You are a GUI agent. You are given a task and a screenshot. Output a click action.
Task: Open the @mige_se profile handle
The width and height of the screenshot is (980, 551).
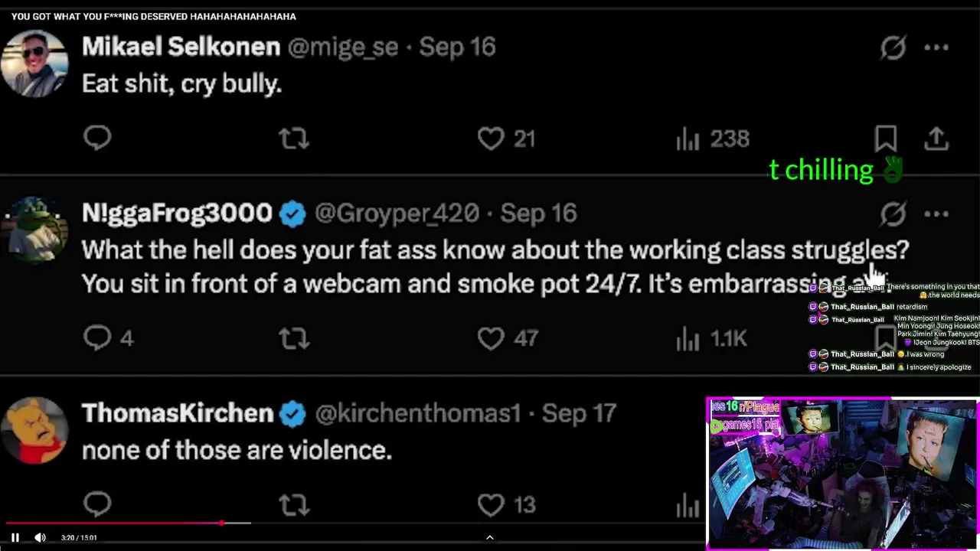pos(342,47)
